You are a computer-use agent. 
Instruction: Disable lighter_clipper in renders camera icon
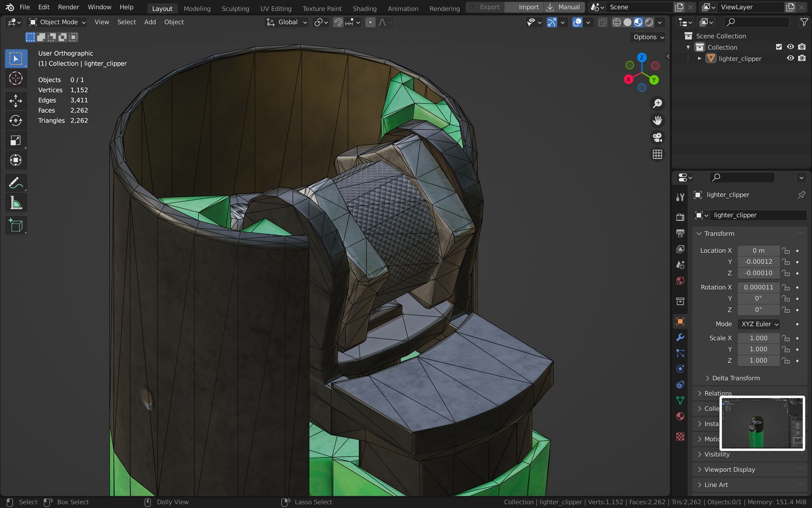coord(802,58)
